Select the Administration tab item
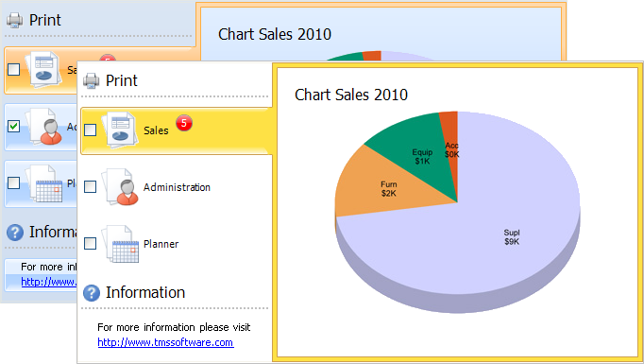The width and height of the screenshot is (644, 364). [177, 187]
